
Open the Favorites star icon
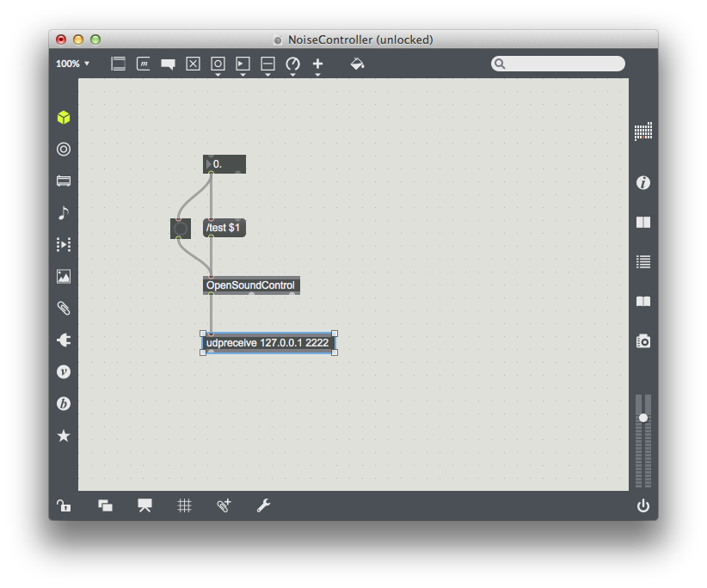point(64,436)
